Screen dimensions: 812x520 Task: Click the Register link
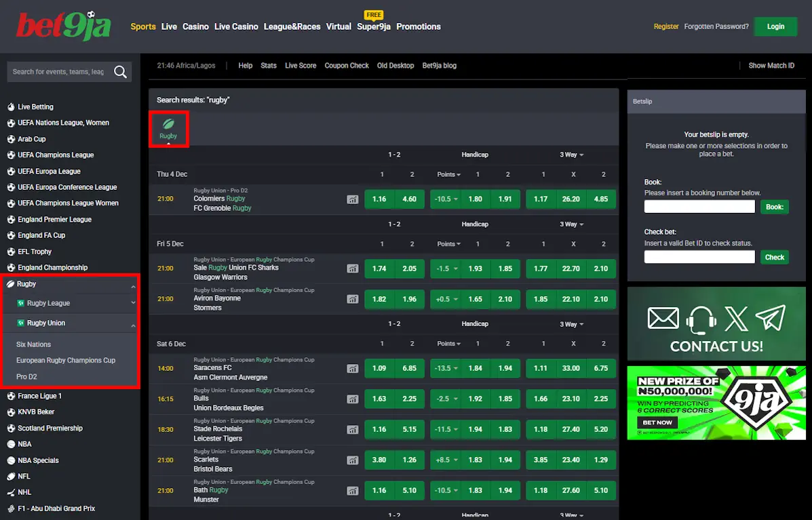[x=665, y=26]
